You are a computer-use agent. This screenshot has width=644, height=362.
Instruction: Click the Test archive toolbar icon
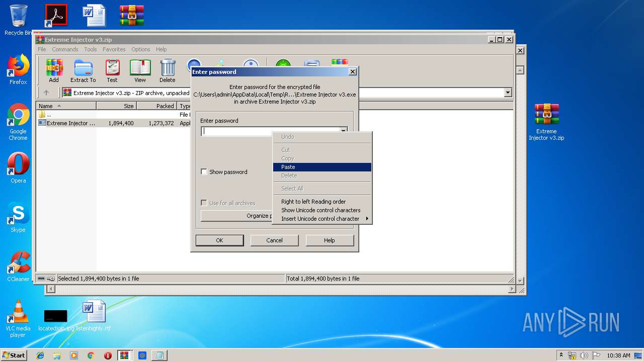[x=112, y=71]
